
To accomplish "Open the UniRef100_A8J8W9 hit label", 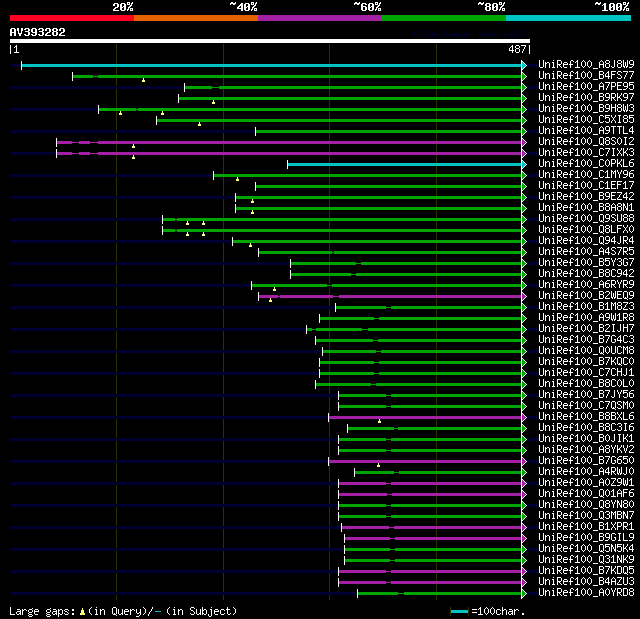I will 586,64.
